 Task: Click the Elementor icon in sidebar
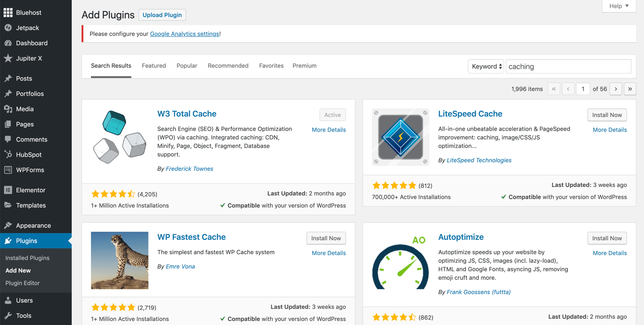8,190
